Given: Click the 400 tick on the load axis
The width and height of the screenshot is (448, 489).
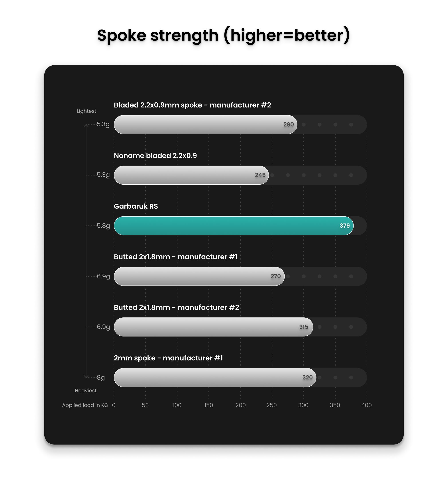Looking at the screenshot, I should coord(366,405).
